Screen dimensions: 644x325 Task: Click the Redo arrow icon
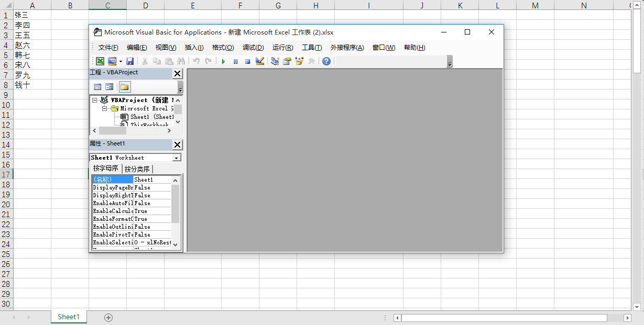pos(209,61)
